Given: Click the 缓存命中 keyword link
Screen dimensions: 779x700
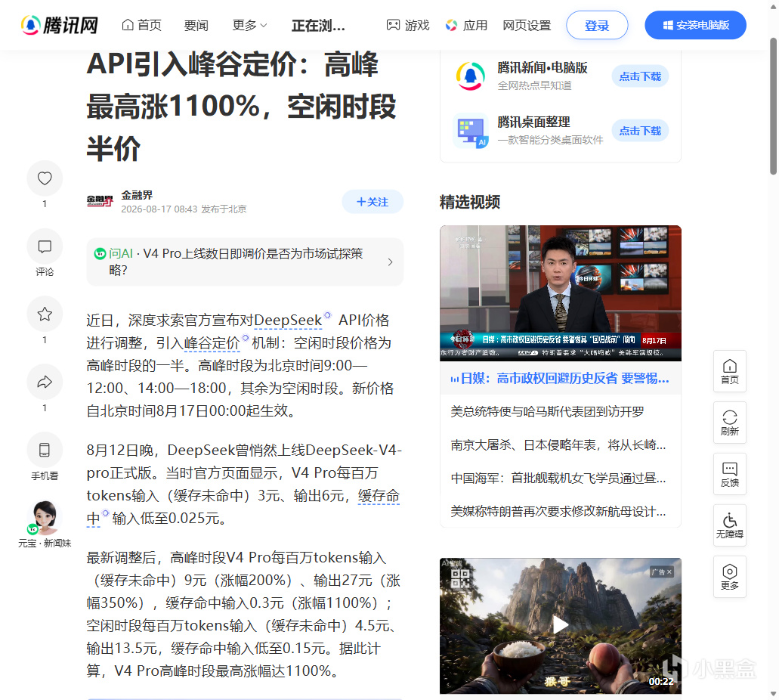Looking at the screenshot, I should (x=379, y=496).
